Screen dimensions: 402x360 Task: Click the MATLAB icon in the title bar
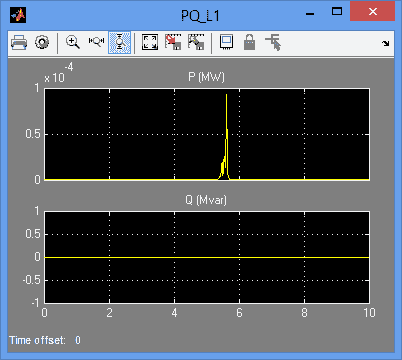pos(18,15)
